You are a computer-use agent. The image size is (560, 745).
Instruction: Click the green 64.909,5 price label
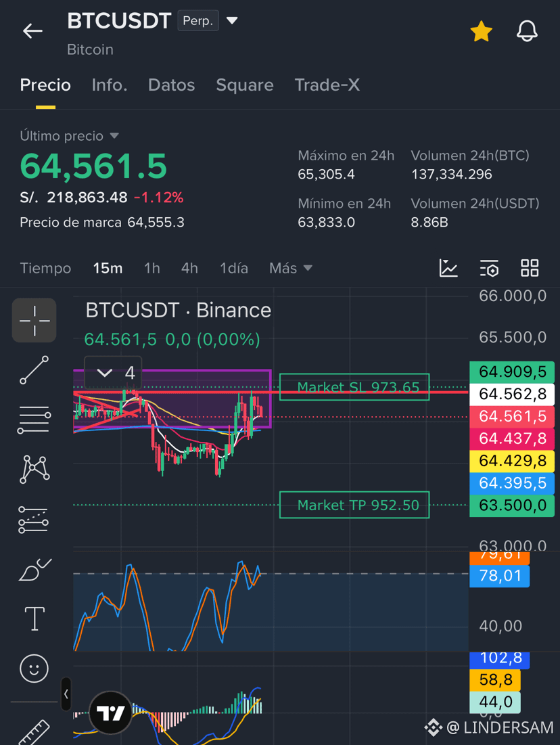click(511, 371)
